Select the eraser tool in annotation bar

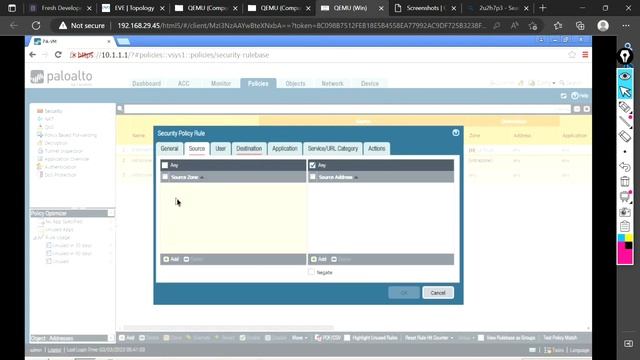pyautogui.click(x=625, y=136)
